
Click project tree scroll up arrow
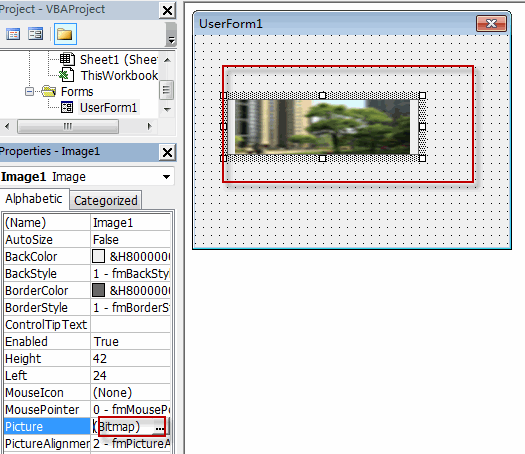pos(167,60)
